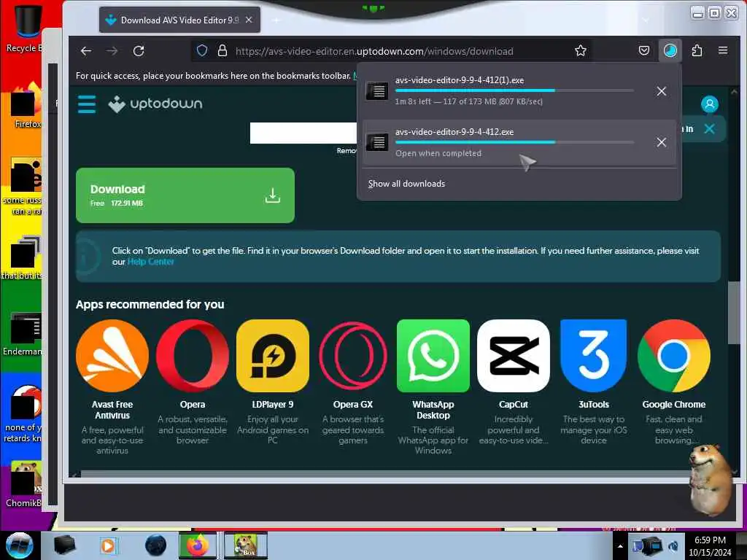The image size is (747, 560).
Task: Dismiss the sign-in banner with X
Action: click(709, 128)
